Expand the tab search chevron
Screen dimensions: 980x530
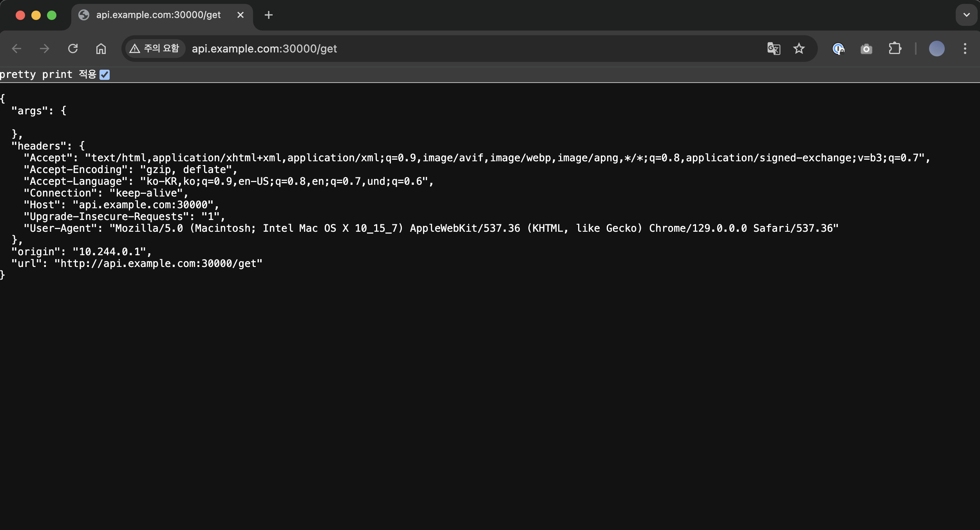966,15
